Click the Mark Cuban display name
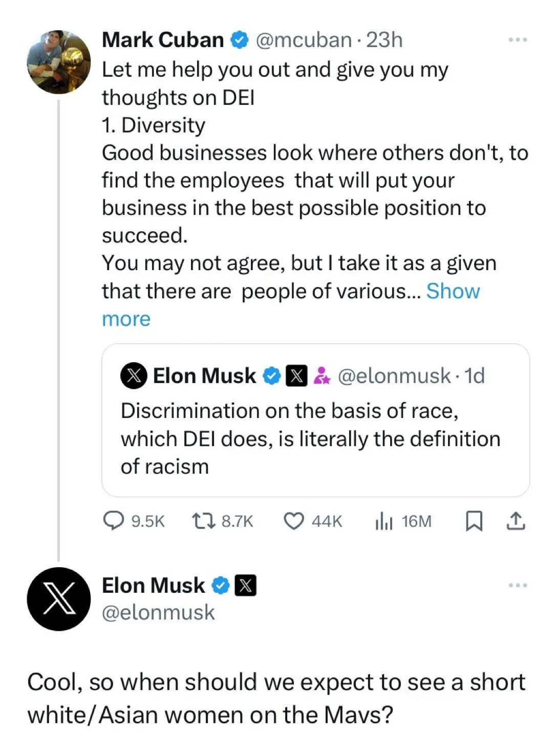The width and height of the screenshot is (557, 756). click(163, 40)
